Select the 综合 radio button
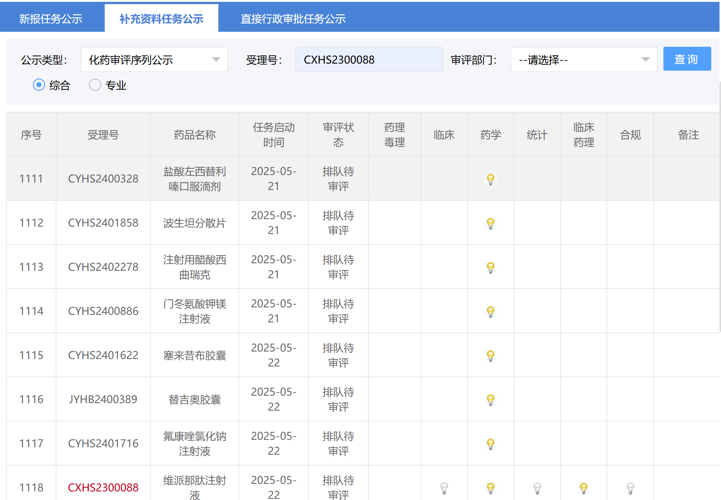Image resolution: width=721 pixels, height=500 pixels. (x=39, y=85)
